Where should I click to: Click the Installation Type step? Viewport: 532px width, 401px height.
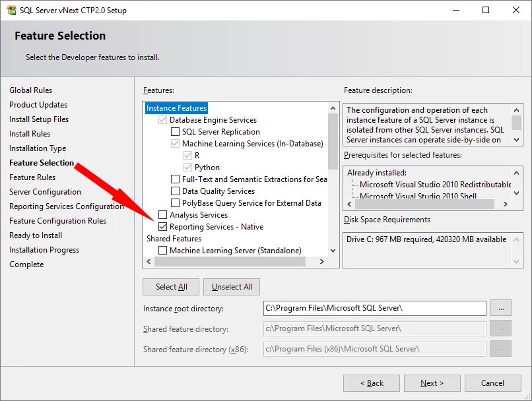[x=38, y=148]
